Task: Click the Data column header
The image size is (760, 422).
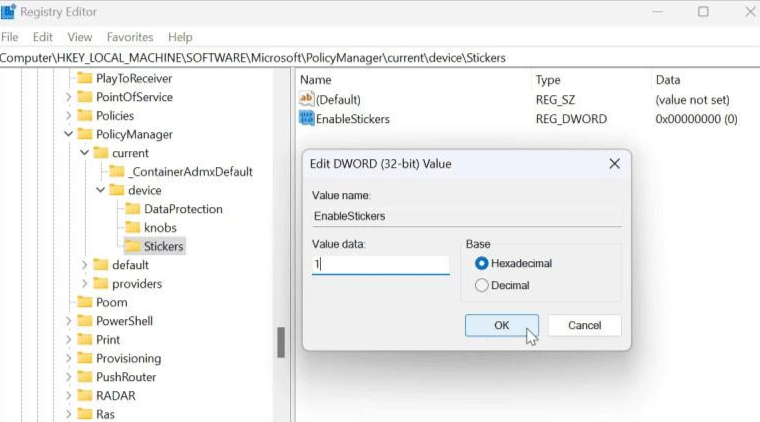Action: pyautogui.click(x=668, y=79)
